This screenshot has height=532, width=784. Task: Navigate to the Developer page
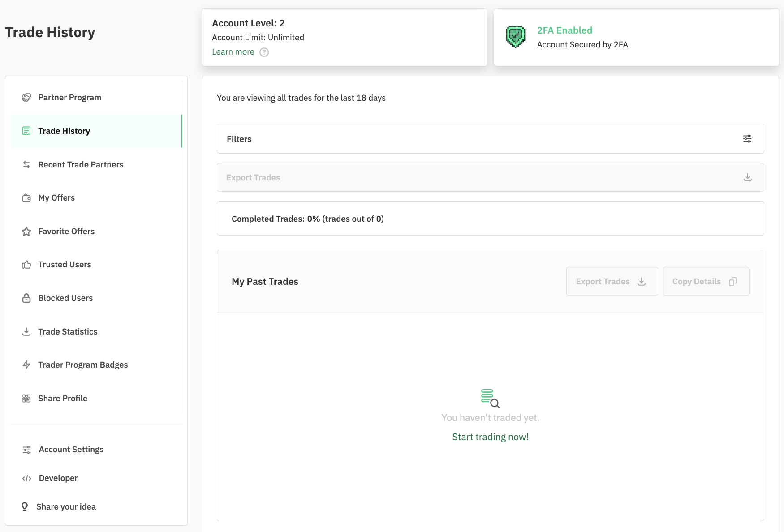pos(58,478)
